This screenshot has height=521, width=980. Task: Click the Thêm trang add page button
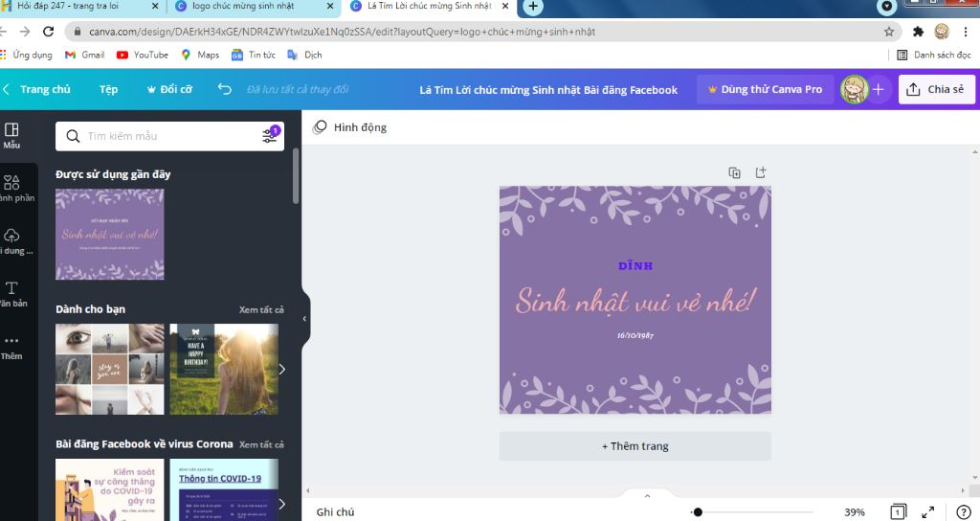pos(635,446)
